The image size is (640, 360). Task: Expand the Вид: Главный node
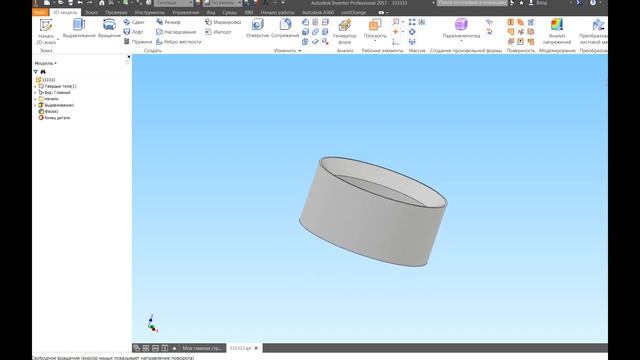click(x=35, y=93)
